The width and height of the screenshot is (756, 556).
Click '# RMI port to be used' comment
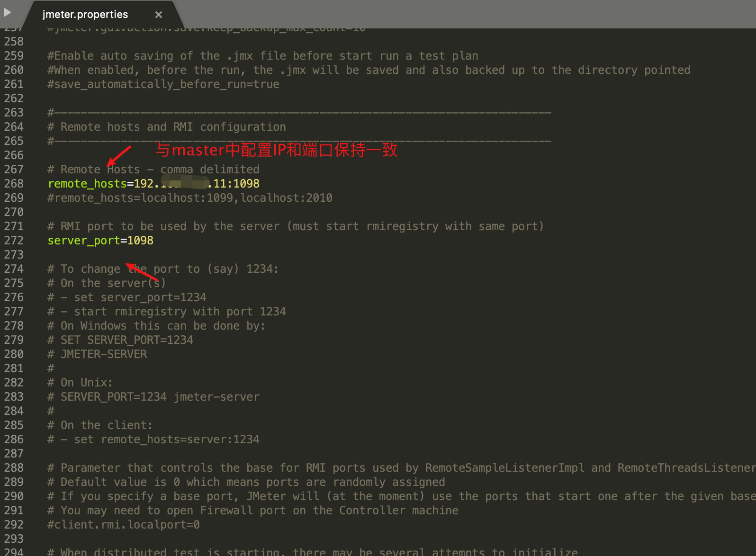coord(296,226)
